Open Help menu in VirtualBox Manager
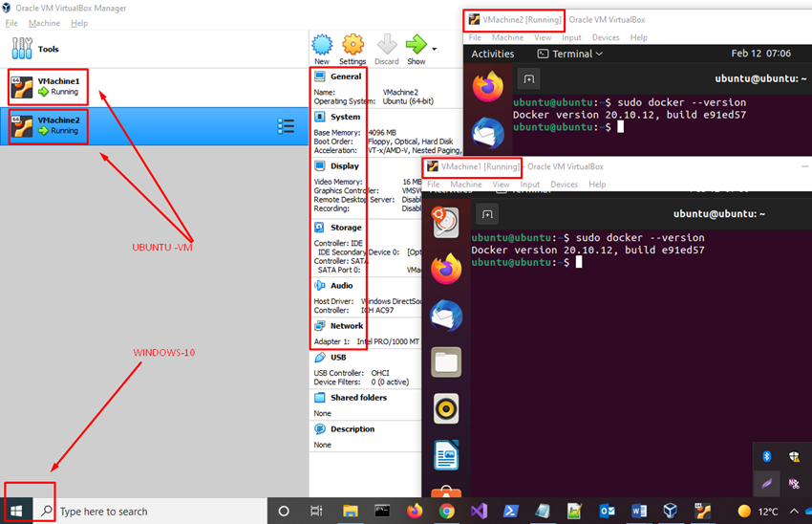Screen dimensions: 812x524 (x=79, y=23)
